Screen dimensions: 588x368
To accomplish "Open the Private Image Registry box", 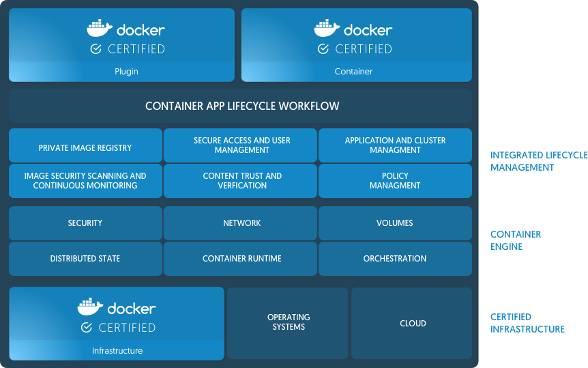I will pos(85,145).
